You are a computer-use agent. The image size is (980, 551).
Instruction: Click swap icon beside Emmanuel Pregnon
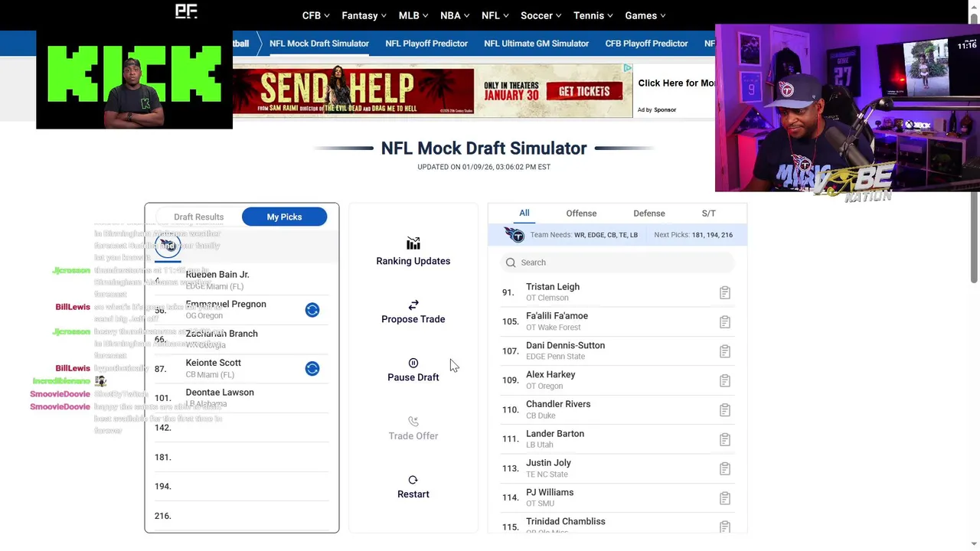pos(312,310)
